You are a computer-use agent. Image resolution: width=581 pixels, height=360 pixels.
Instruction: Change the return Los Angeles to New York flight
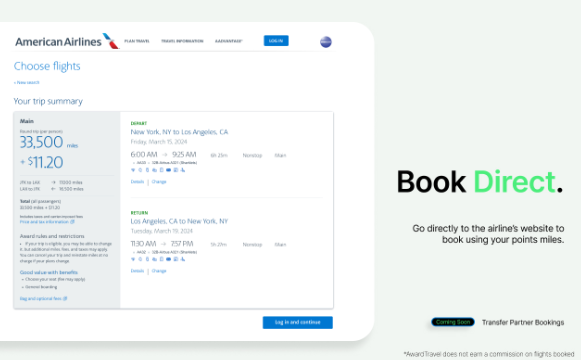pos(159,271)
